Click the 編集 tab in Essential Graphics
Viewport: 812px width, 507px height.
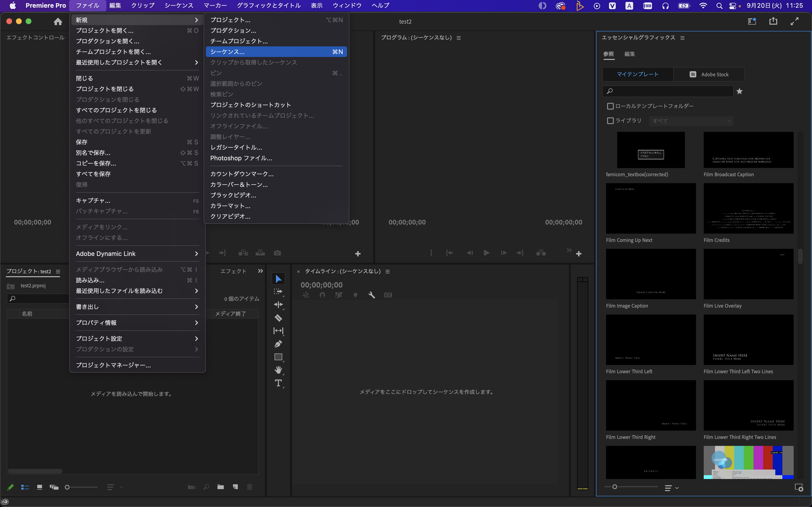[629, 54]
